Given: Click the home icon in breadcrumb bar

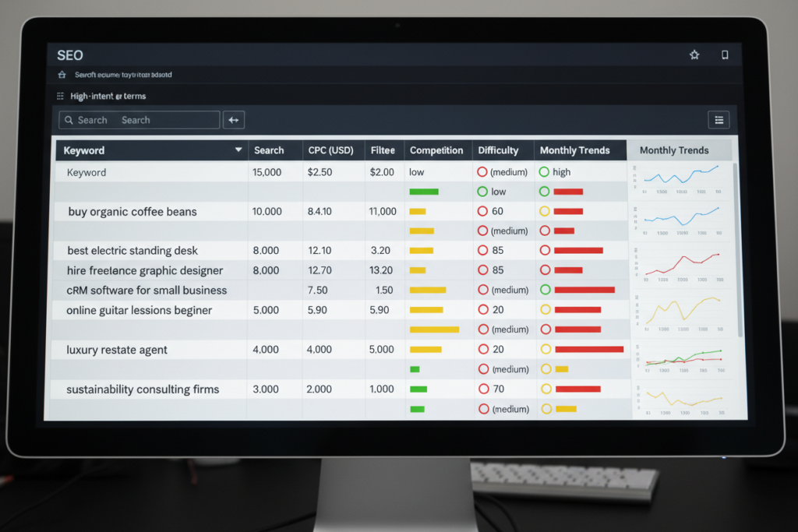Looking at the screenshot, I should 62,75.
